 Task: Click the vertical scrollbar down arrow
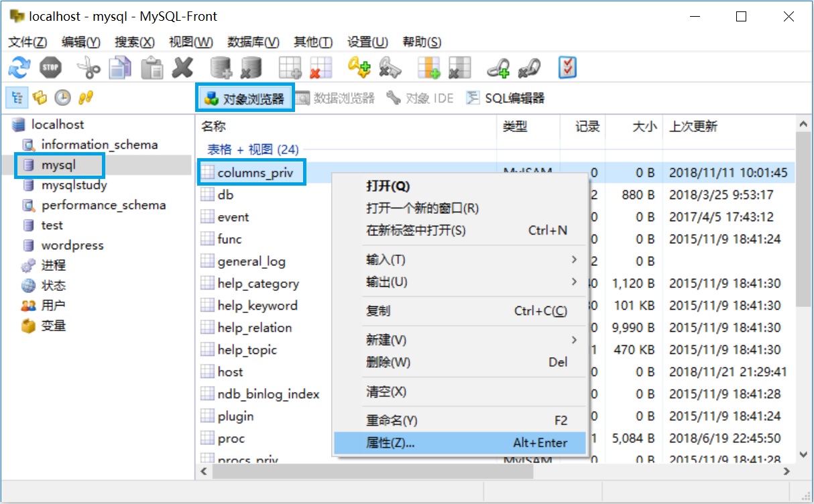pyautogui.click(x=804, y=454)
